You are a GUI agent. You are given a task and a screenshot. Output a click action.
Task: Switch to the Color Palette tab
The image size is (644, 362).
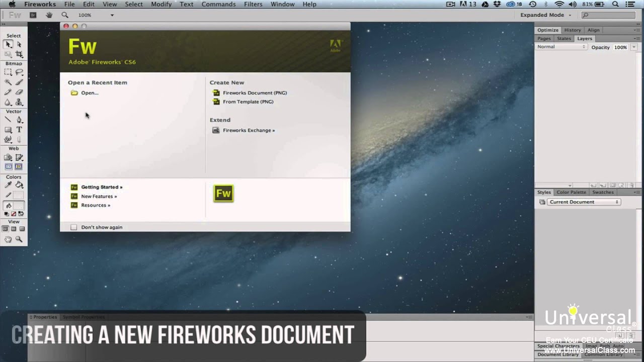(x=571, y=192)
